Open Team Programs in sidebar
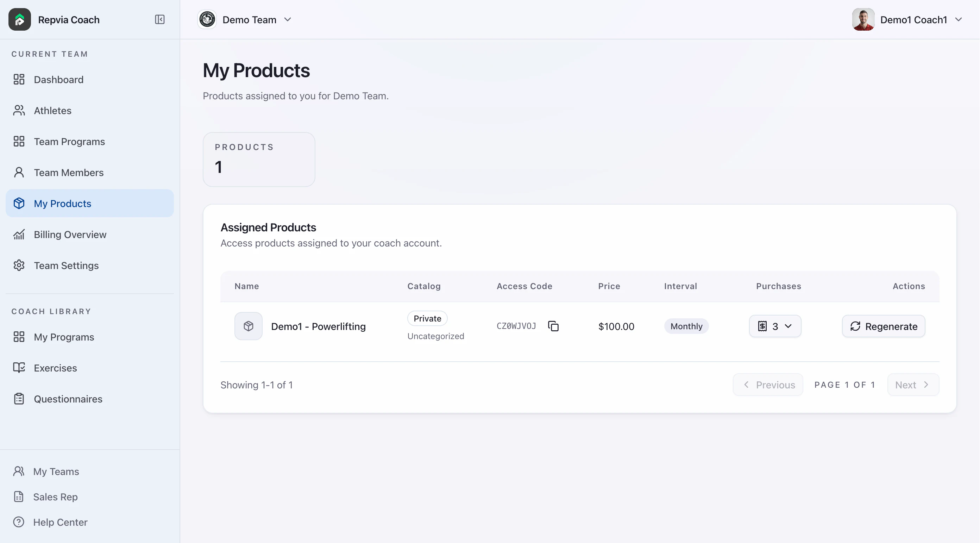 click(89, 142)
